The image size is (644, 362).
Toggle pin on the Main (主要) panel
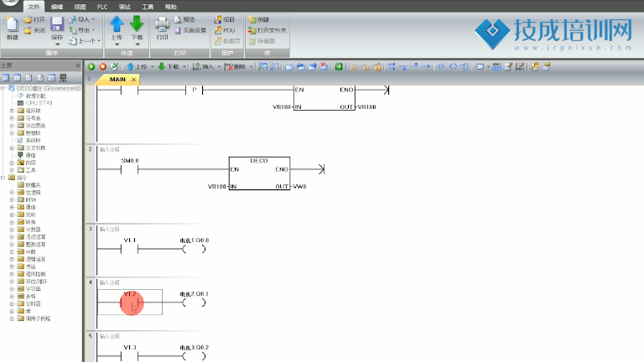click(x=78, y=65)
